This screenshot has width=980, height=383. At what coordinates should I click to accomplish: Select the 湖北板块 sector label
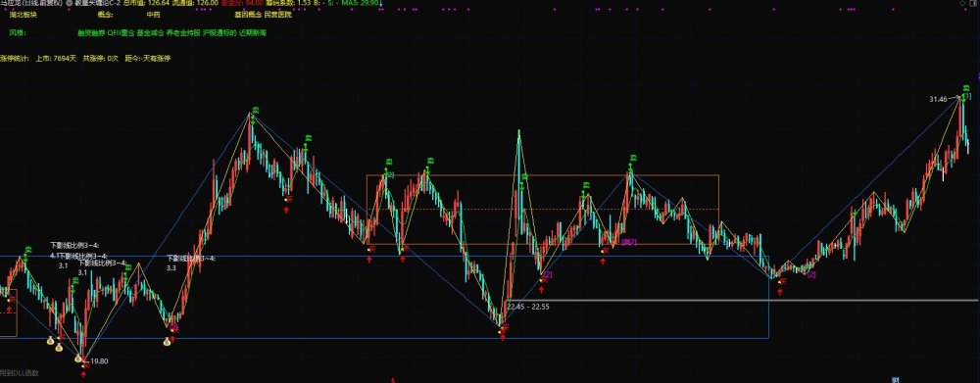(24, 15)
